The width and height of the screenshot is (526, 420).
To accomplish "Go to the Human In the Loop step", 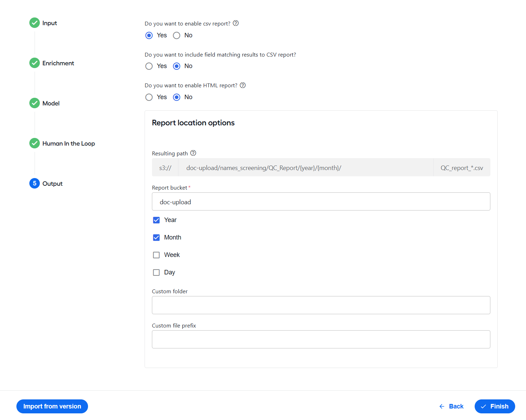I will (69, 143).
